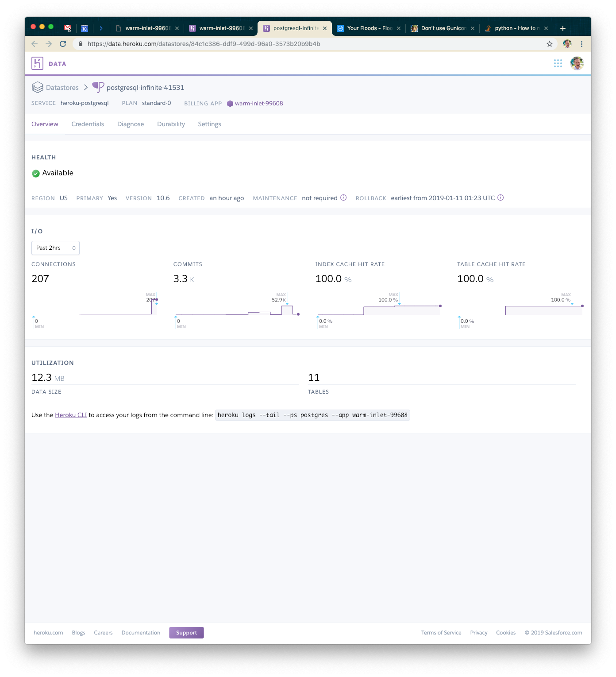Click the Support button in footer
The image size is (616, 677).
tap(186, 633)
